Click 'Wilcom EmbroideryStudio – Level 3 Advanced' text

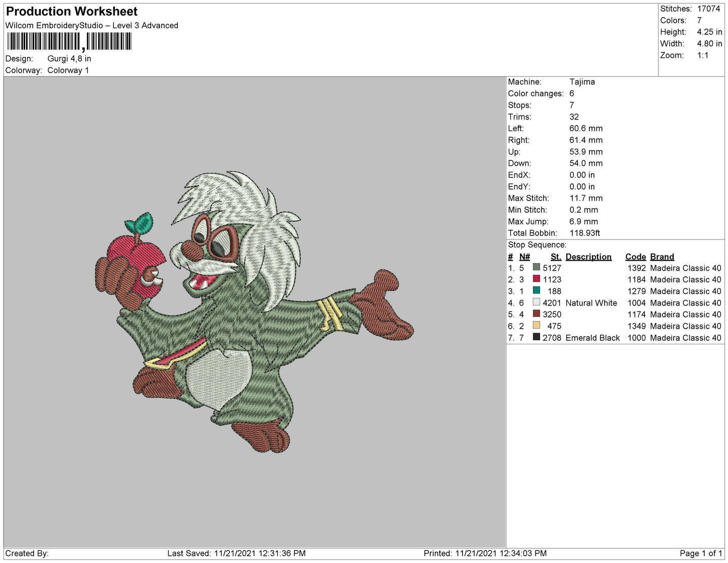click(x=92, y=25)
